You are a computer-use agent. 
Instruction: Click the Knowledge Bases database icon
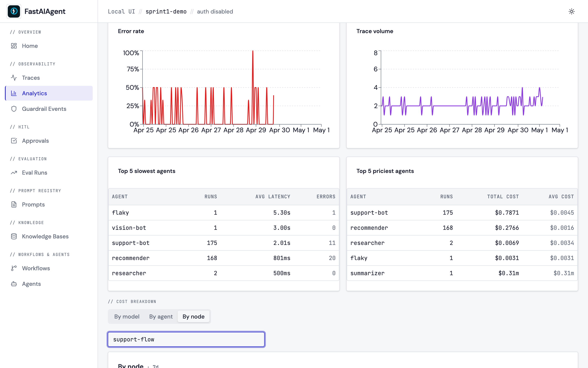coord(14,236)
